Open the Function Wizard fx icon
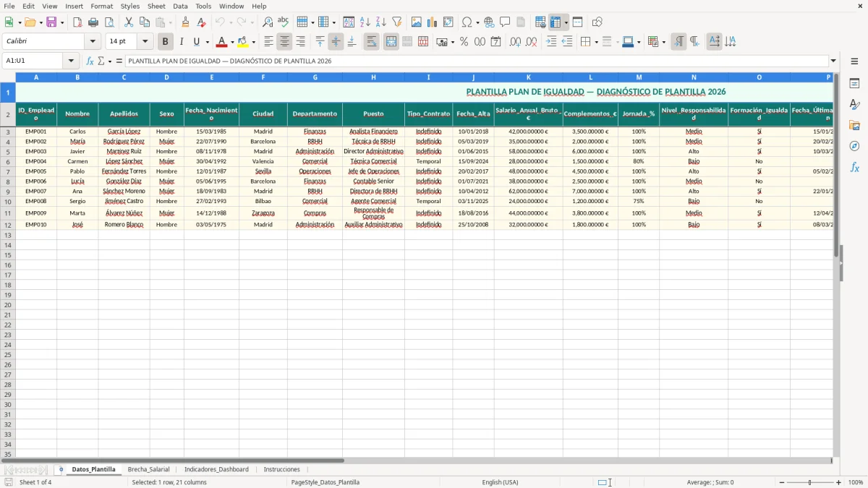The height and width of the screenshot is (488, 868). (90, 61)
